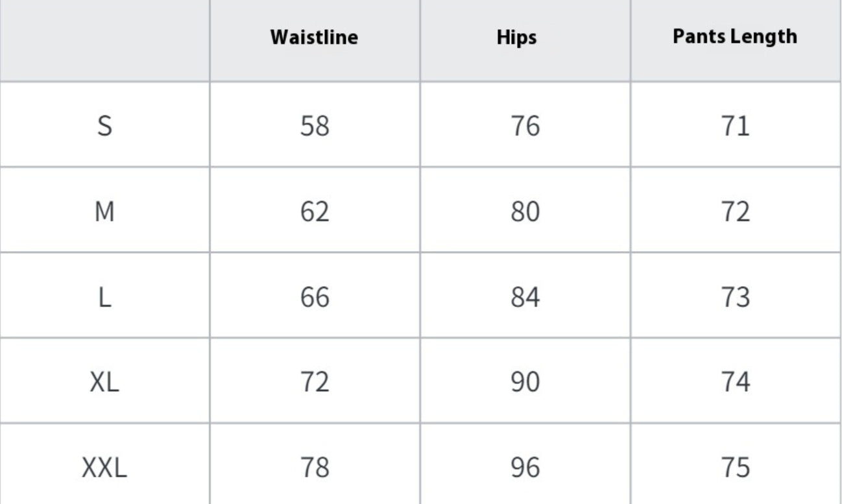Click the Waistline column header
Image resolution: width=842 pixels, height=504 pixels.
(x=314, y=37)
